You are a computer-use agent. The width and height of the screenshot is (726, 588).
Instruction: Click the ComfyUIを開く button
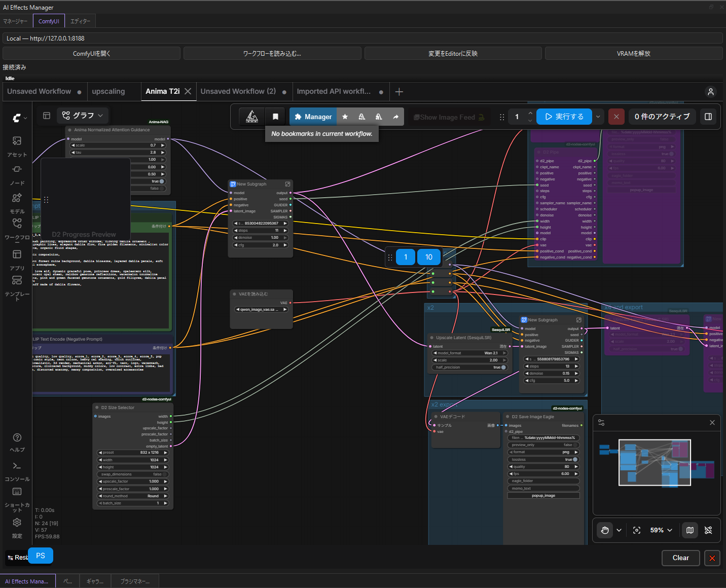tap(91, 53)
